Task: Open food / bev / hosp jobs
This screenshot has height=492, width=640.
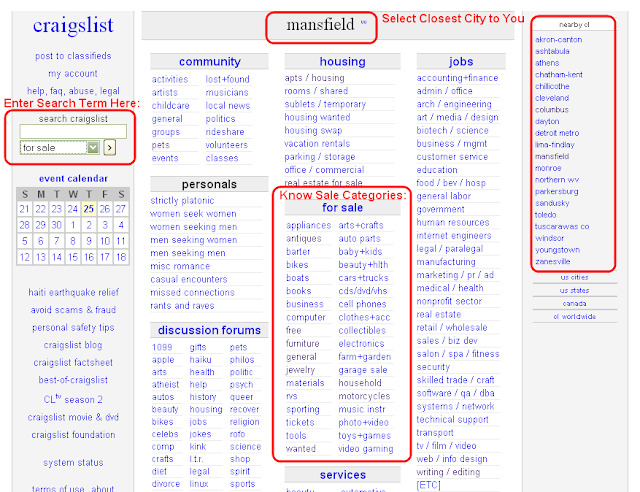Action: [451, 183]
